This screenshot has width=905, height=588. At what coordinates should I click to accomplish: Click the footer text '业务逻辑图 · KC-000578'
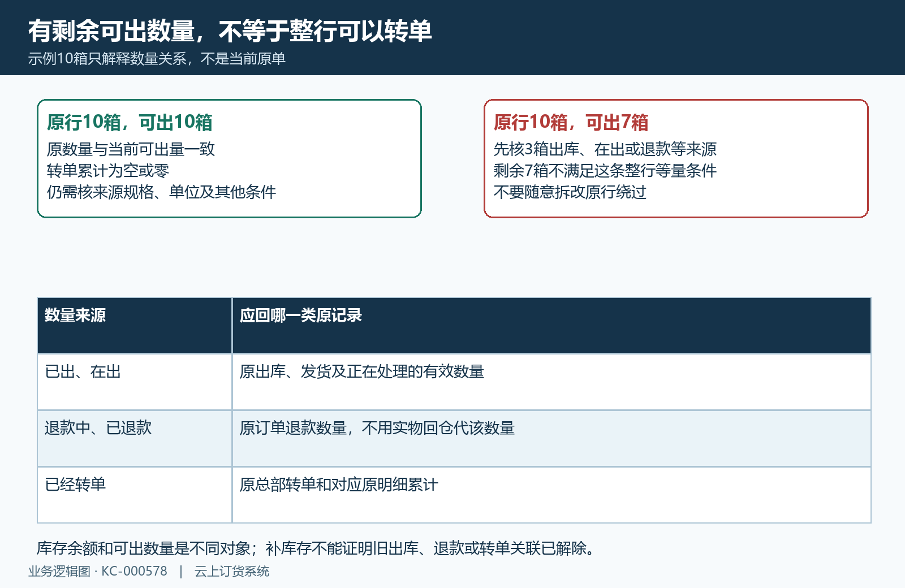tap(98, 572)
